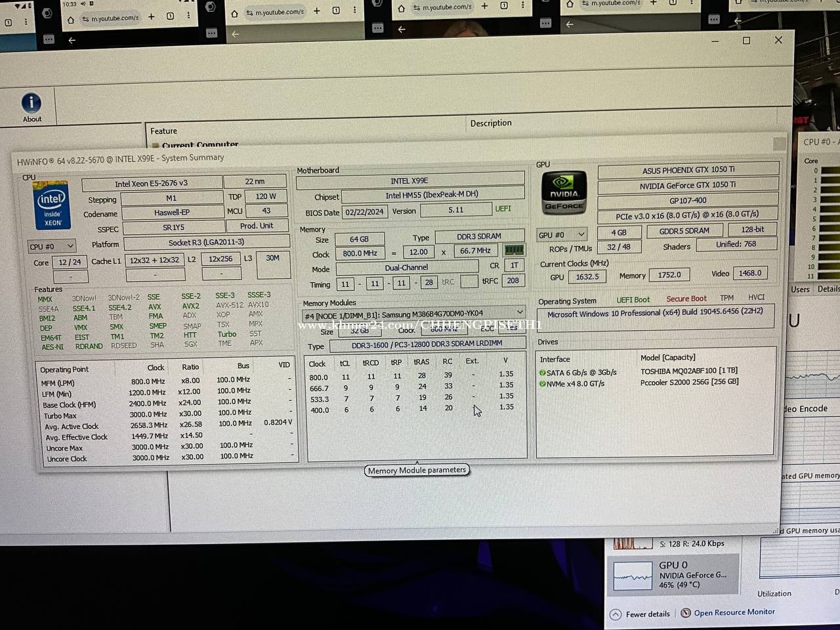Click the Description column header
840x630 pixels.
pyautogui.click(x=490, y=123)
